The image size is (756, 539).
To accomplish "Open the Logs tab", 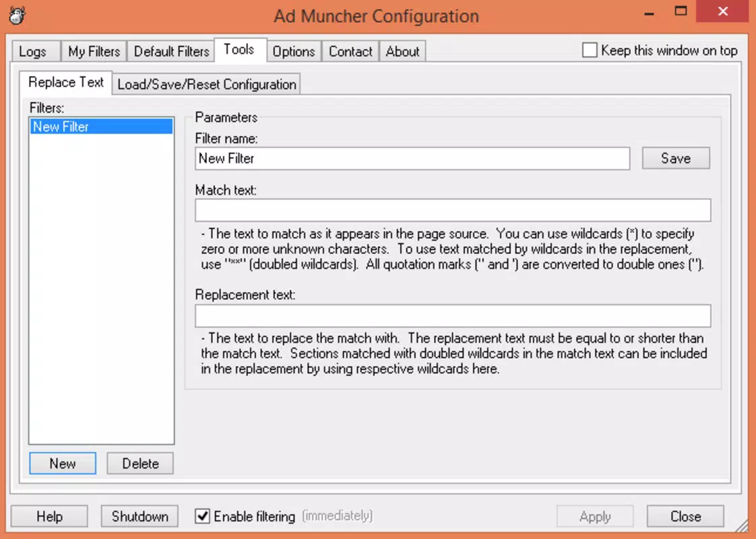I will point(36,51).
